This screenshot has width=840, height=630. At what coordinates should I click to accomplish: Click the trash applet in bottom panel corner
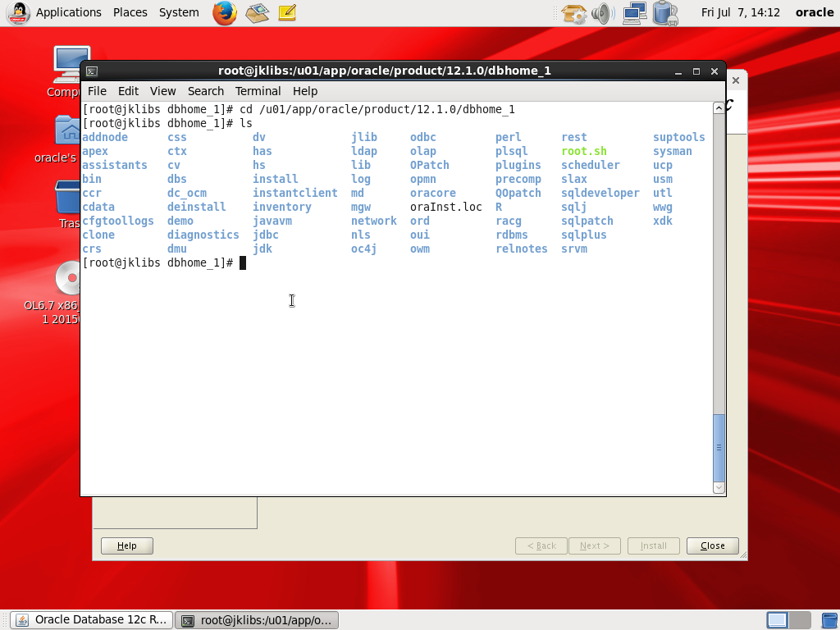tap(829, 620)
